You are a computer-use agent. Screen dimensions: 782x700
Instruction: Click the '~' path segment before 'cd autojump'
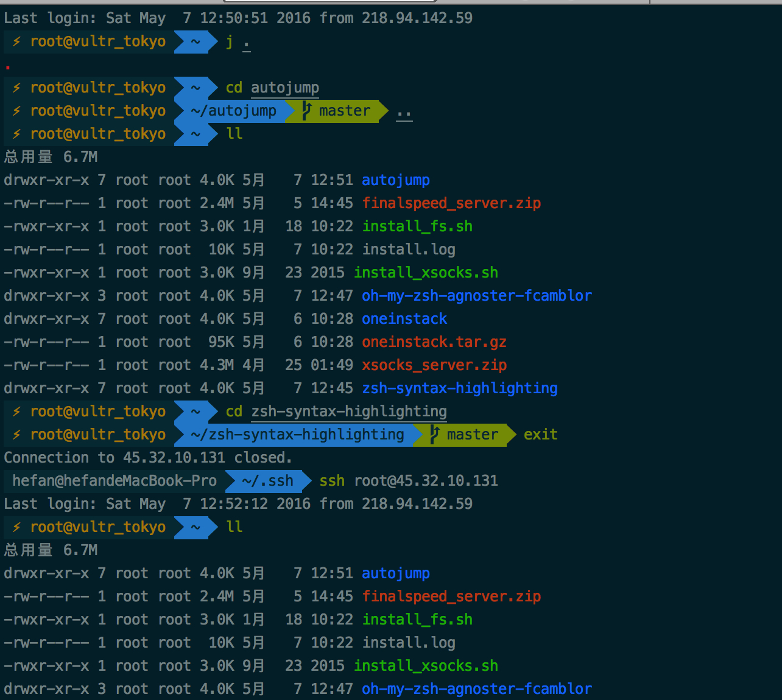[x=195, y=88]
